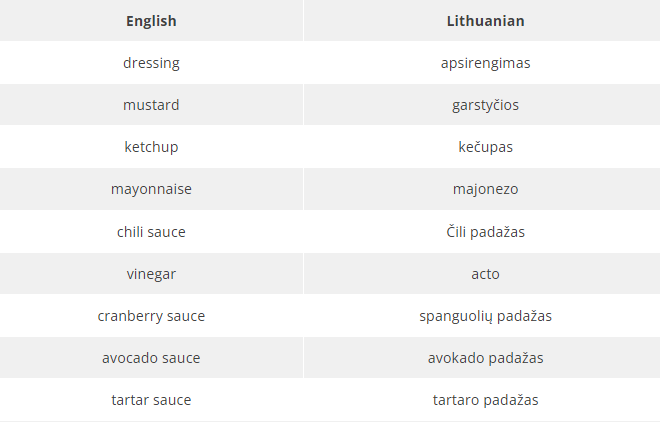This screenshot has height=422, width=660.
Task: Click the garstyčios cell
Action: tap(485, 105)
